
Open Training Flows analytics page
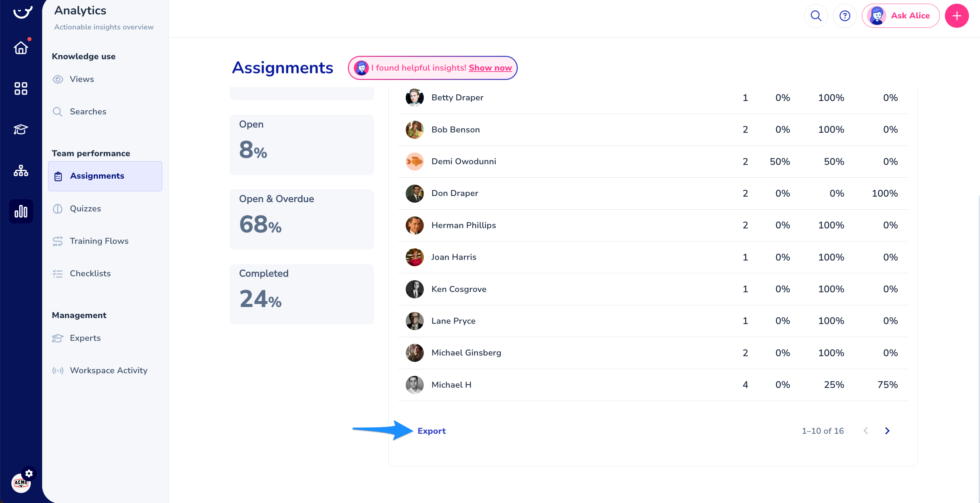[99, 241]
